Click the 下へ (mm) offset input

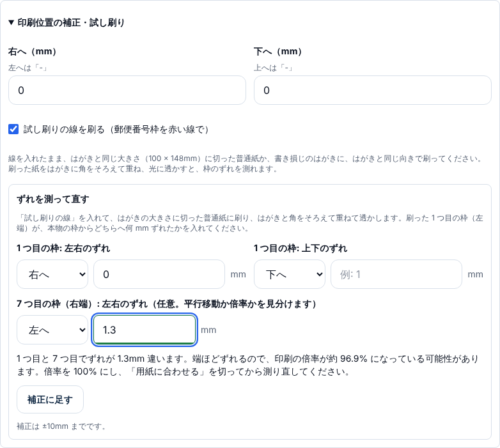tap(373, 90)
